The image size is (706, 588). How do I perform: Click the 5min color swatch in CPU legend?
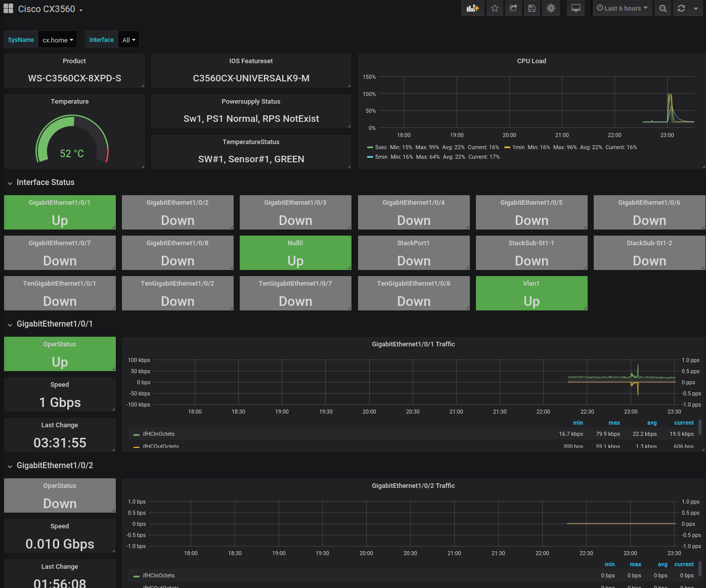[370, 157]
